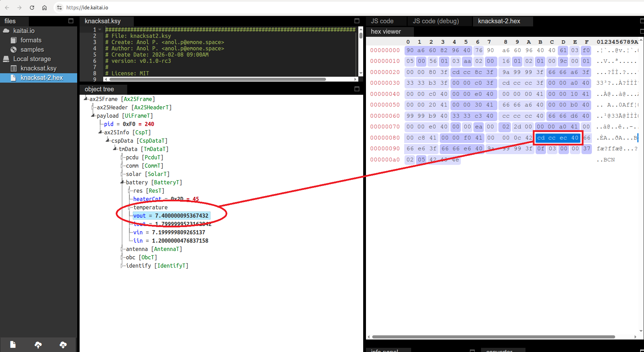Select the formats folder
Image resolution: width=644 pixels, height=352 pixels.
coord(31,40)
